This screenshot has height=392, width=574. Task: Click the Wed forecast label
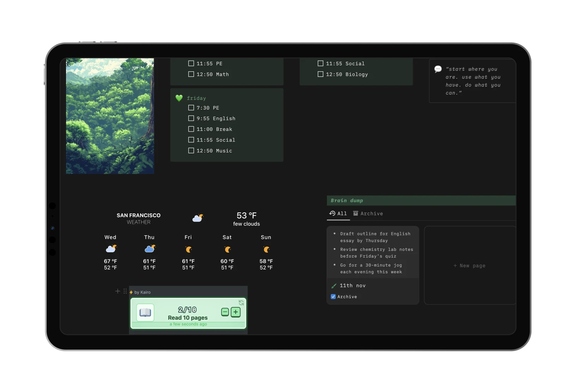pos(110,237)
